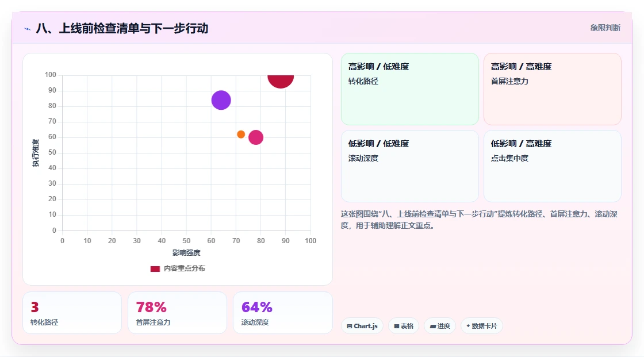Open the 高影响 / 低难度 quadrant card
The height and width of the screenshot is (357, 644).
point(410,89)
